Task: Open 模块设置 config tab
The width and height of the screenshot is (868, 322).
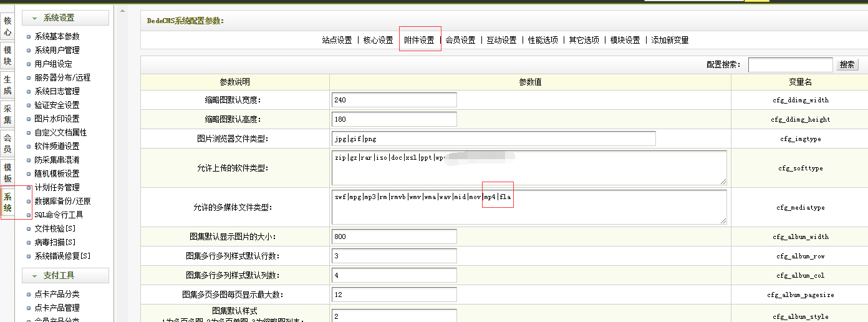Action: 625,40
